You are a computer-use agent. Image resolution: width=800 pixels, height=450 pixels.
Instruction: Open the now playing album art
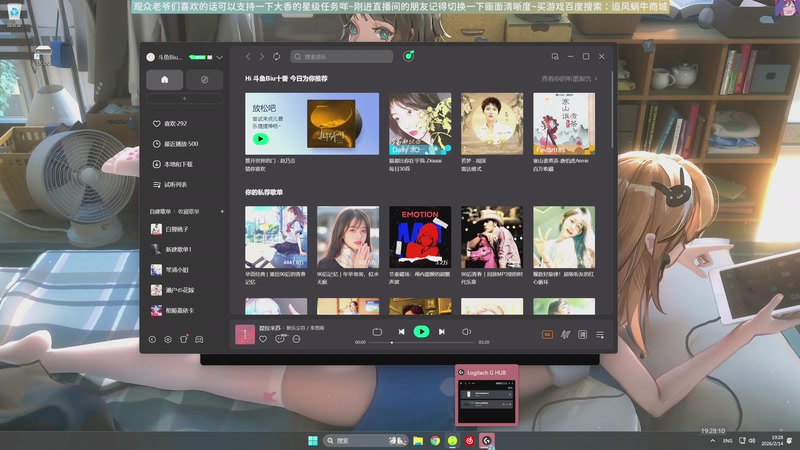click(x=245, y=335)
